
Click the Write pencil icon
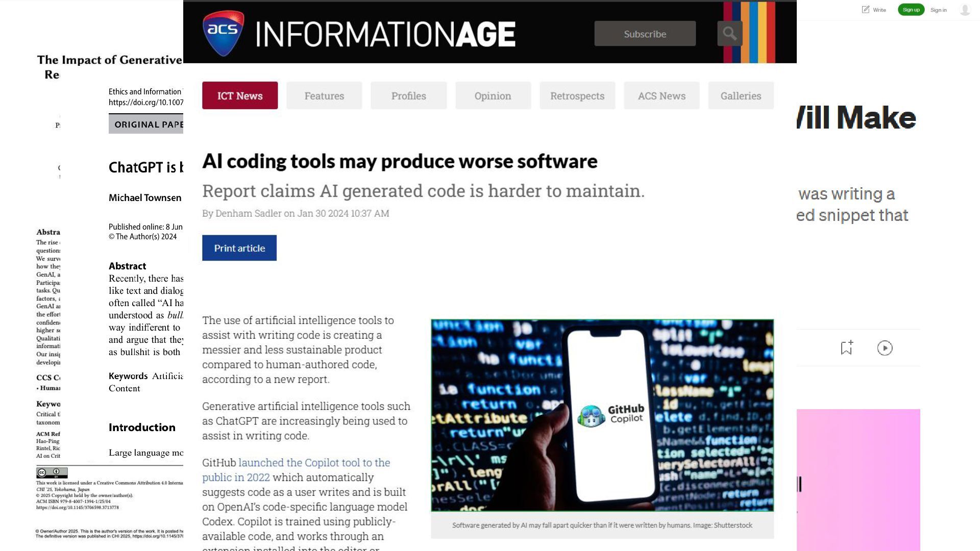pos(866,10)
